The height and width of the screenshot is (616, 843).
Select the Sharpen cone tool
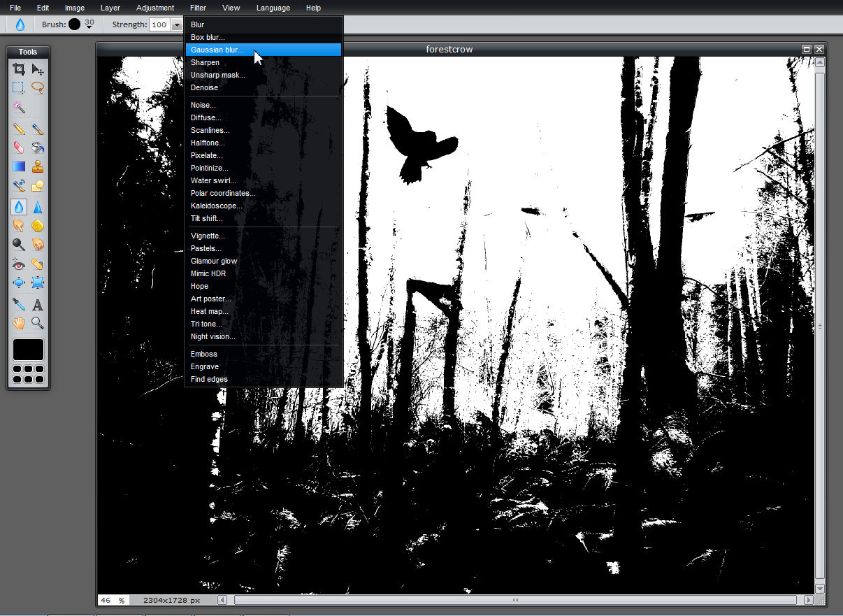click(x=38, y=207)
